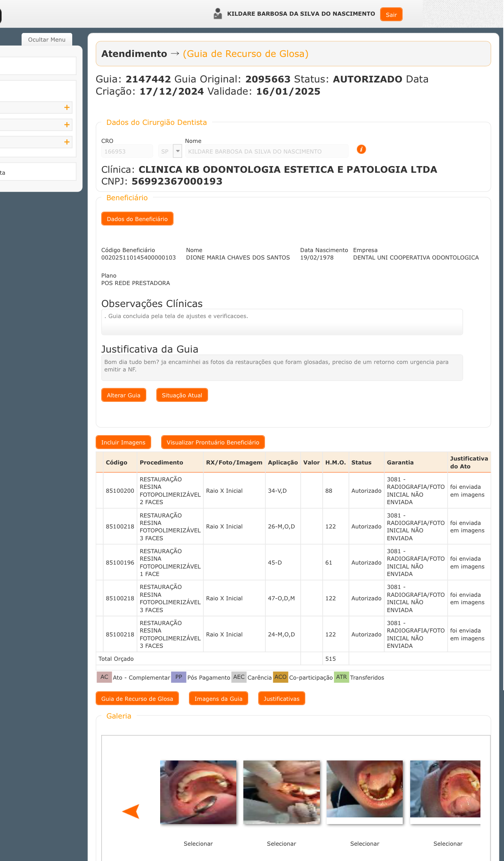Click the Sair logout button
The height and width of the screenshot is (861, 504).
(391, 15)
